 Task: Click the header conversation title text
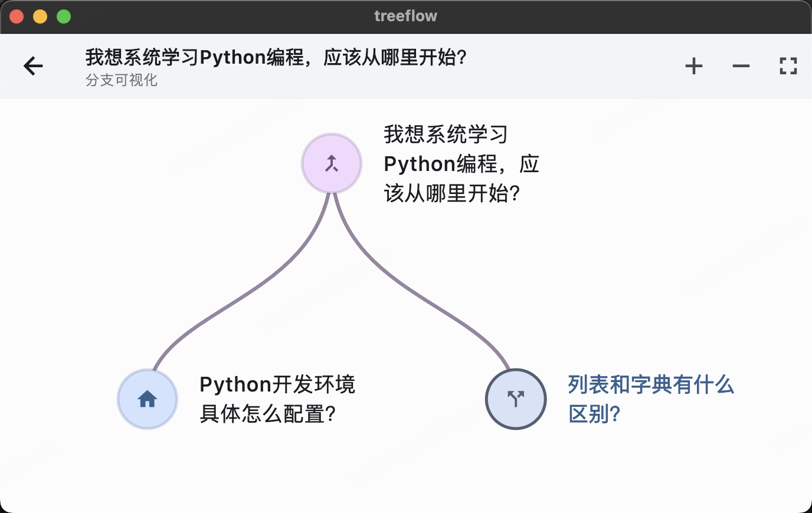tap(276, 57)
